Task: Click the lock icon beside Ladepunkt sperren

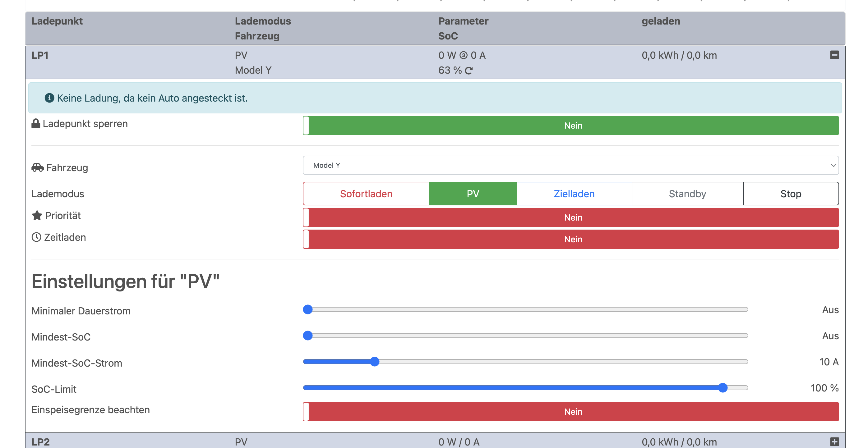Action: point(36,124)
